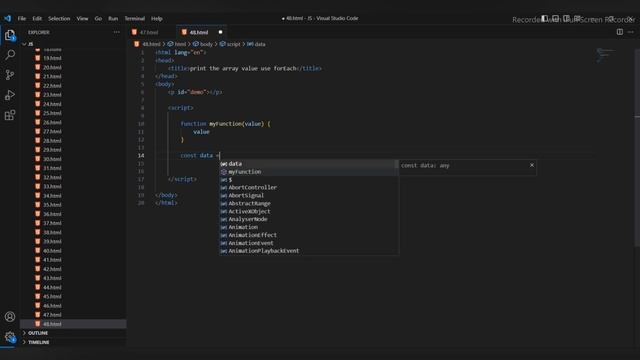Open the Edit menu
This screenshot has width=640, height=360.
[37, 18]
